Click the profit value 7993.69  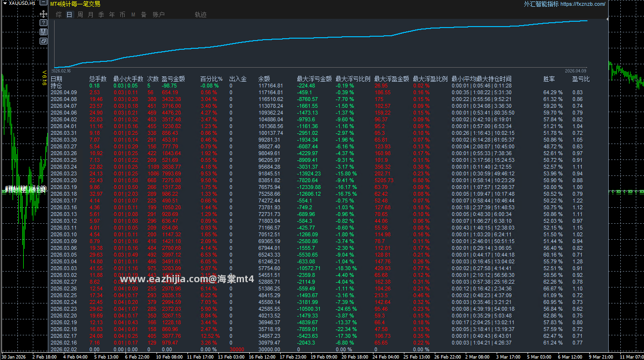pos(172,173)
